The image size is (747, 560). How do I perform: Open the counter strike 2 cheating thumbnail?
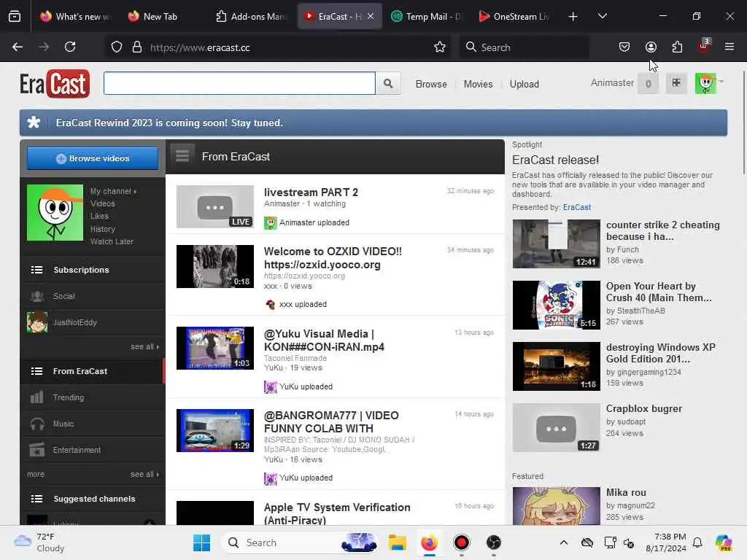556,244
